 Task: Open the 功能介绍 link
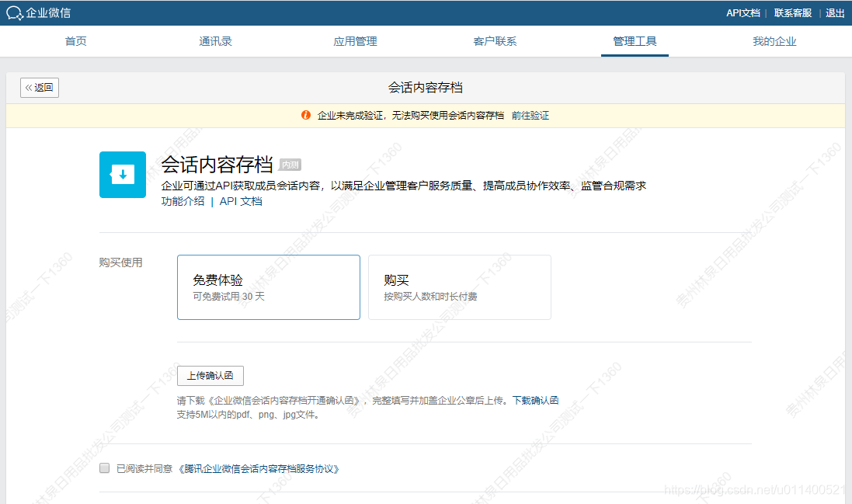183,201
